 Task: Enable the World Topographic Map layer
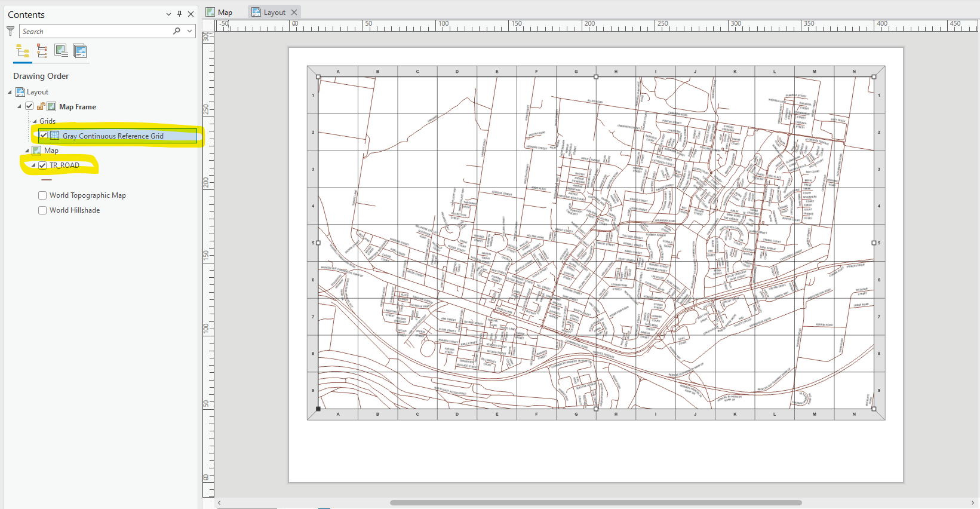tap(42, 195)
